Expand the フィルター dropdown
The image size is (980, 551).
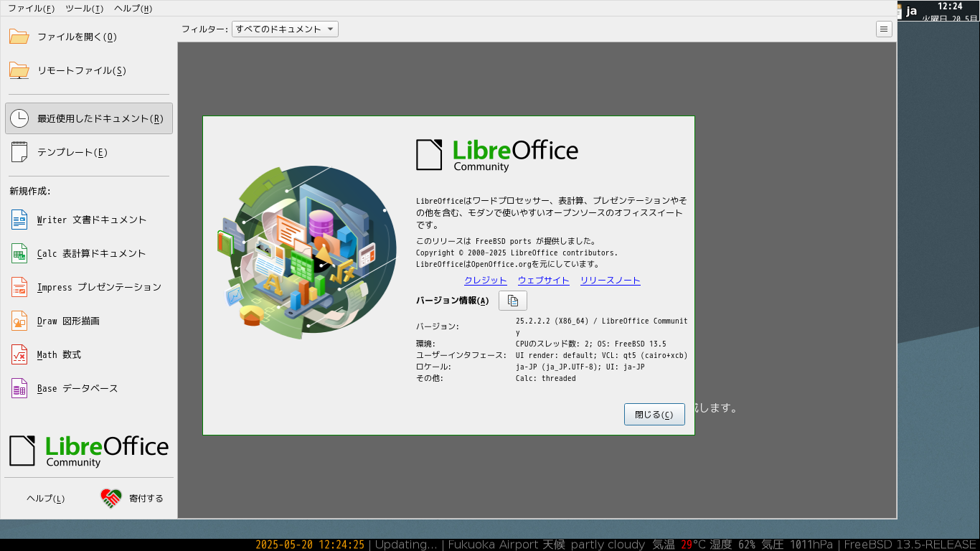pos(285,29)
